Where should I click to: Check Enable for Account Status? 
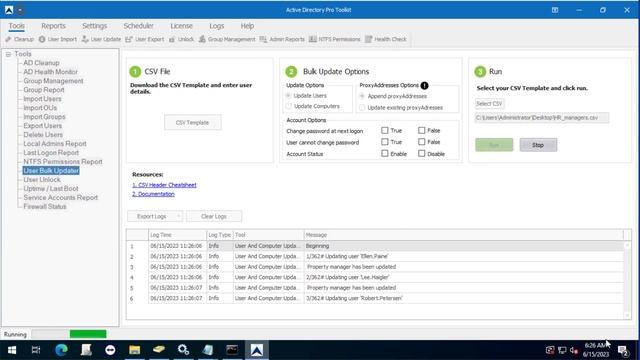click(384, 153)
